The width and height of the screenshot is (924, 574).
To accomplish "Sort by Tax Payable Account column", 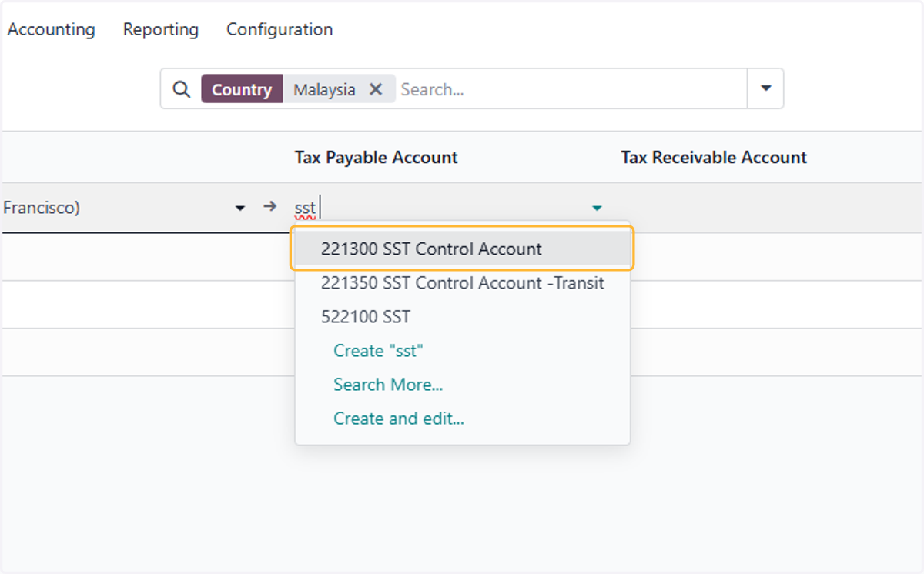I will point(376,157).
